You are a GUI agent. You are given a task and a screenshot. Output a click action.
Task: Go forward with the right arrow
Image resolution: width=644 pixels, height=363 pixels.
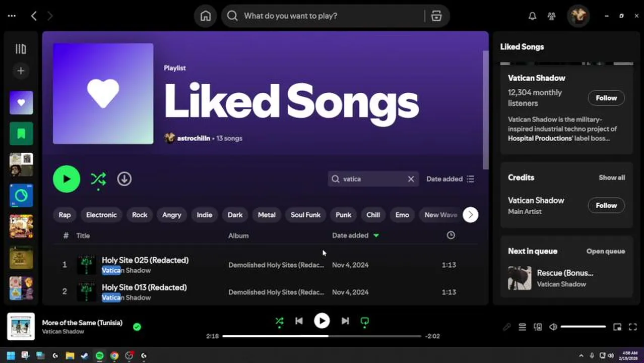(49, 16)
